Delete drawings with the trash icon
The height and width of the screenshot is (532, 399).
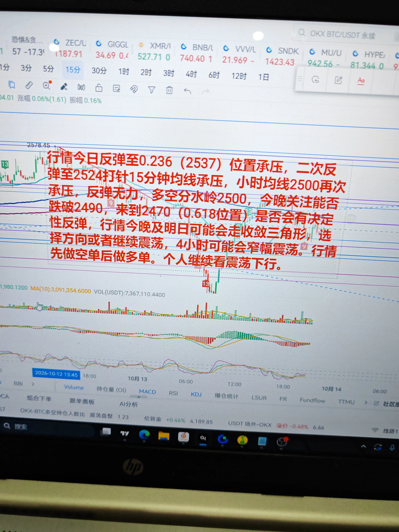[169, 90]
